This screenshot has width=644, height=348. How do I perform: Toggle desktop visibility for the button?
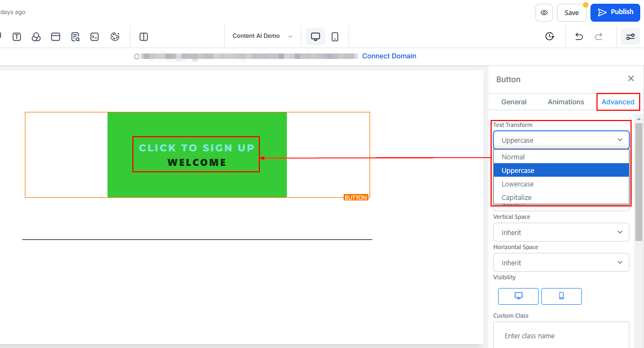tap(518, 296)
